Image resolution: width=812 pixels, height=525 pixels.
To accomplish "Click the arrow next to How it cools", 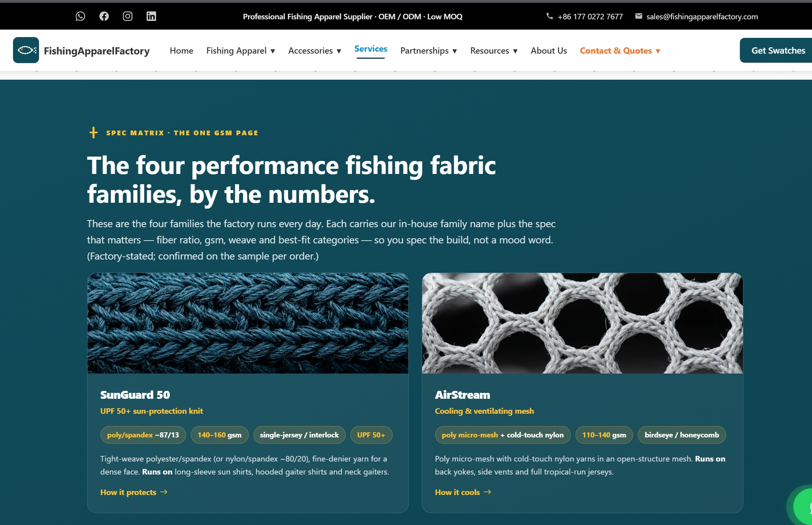I will pos(488,492).
